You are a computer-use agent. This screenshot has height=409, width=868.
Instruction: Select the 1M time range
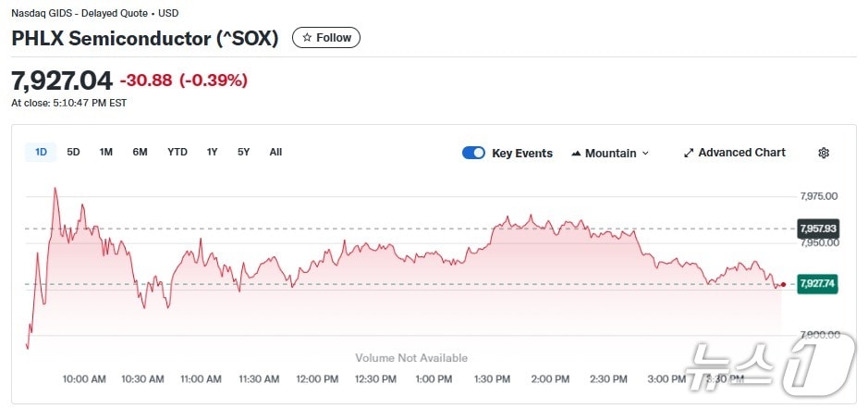[x=106, y=152]
